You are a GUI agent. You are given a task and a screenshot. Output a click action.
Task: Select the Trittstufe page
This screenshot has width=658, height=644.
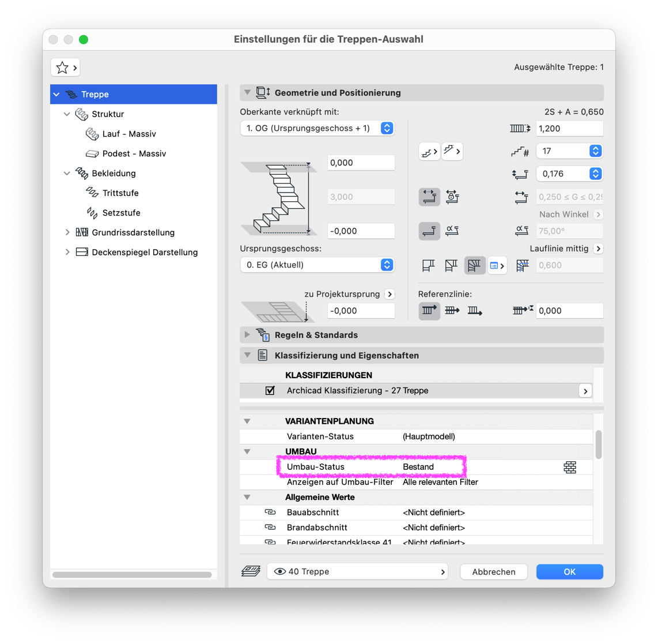[120, 193]
